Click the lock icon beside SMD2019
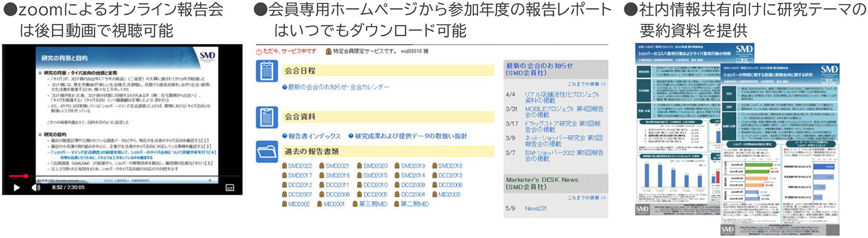 398,166
